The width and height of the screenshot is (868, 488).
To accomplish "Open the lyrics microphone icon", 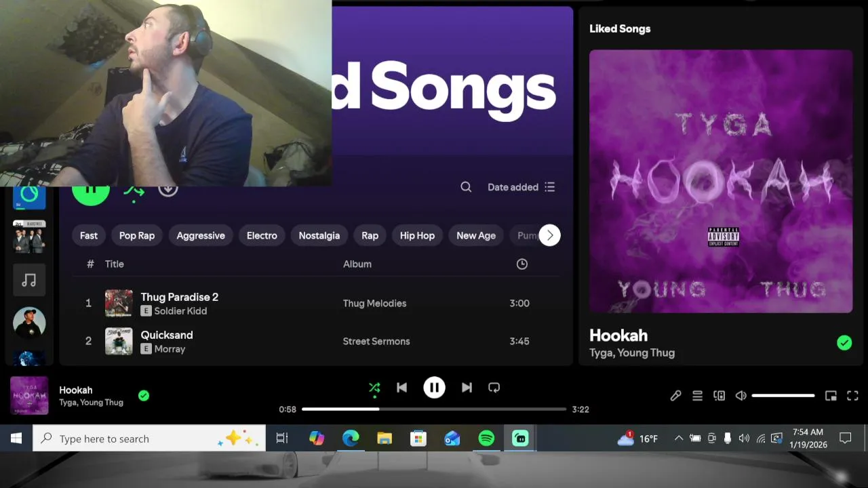I will (675, 396).
